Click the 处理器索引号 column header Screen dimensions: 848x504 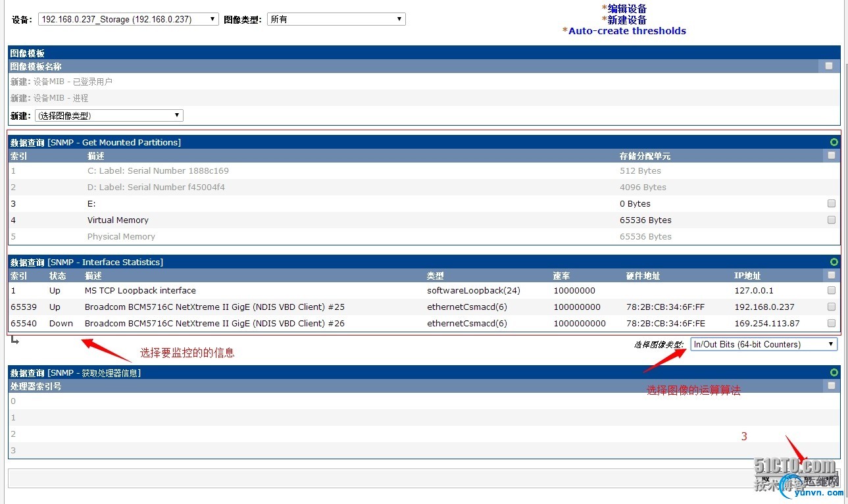36,386
